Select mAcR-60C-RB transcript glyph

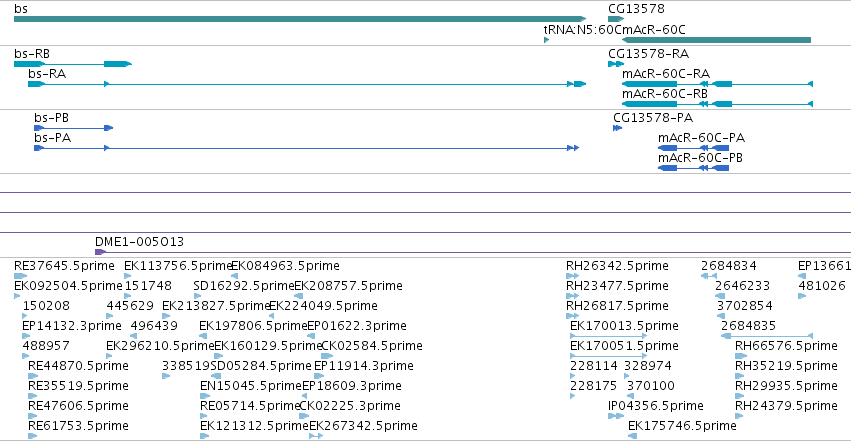[717, 104]
